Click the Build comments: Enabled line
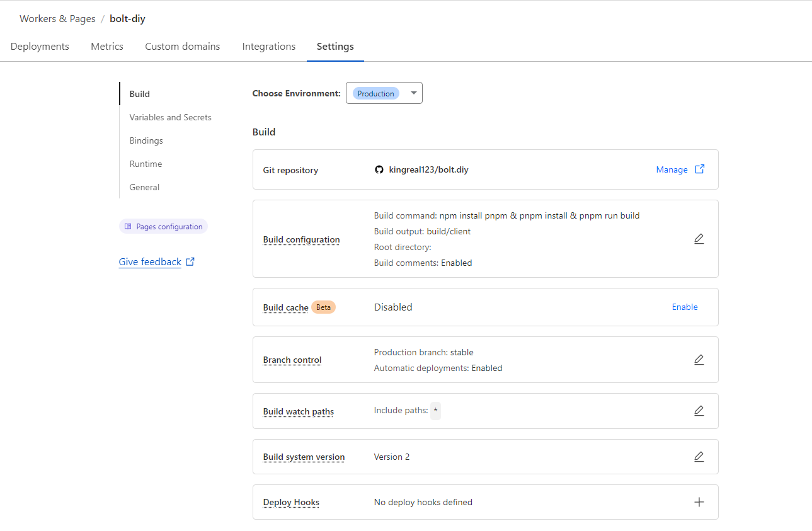Viewport: 812px width, 531px height. [x=423, y=263]
